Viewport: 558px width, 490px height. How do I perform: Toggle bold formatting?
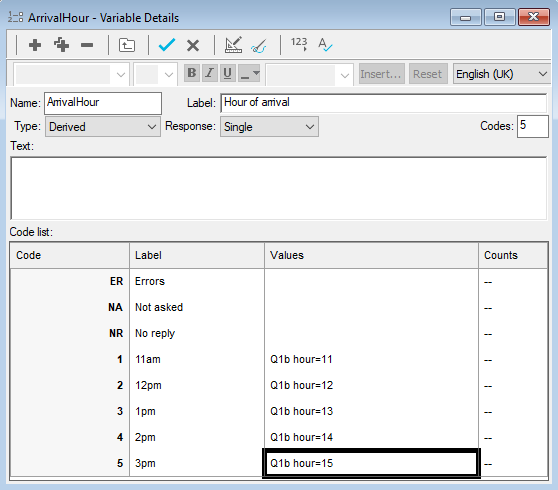[191, 73]
